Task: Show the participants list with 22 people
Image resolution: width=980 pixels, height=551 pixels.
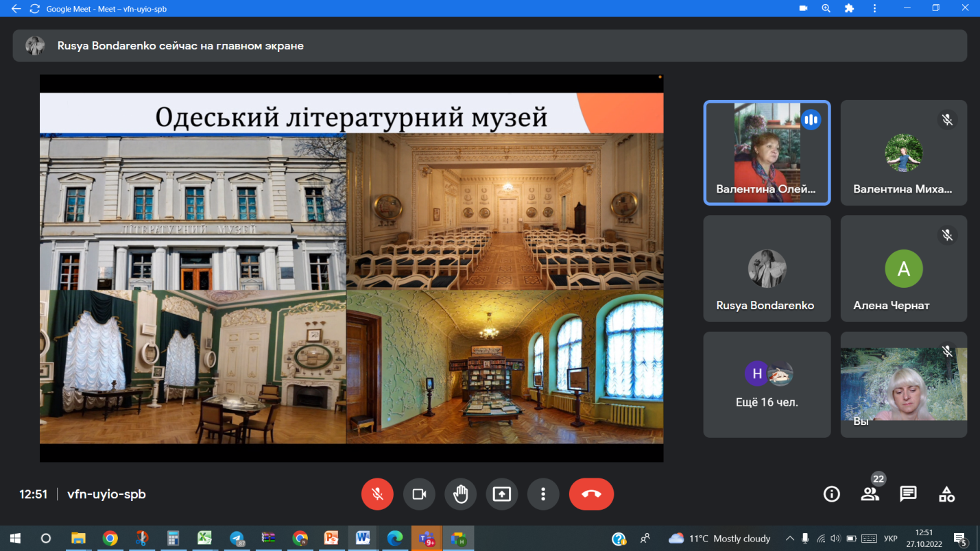Action: tap(870, 494)
